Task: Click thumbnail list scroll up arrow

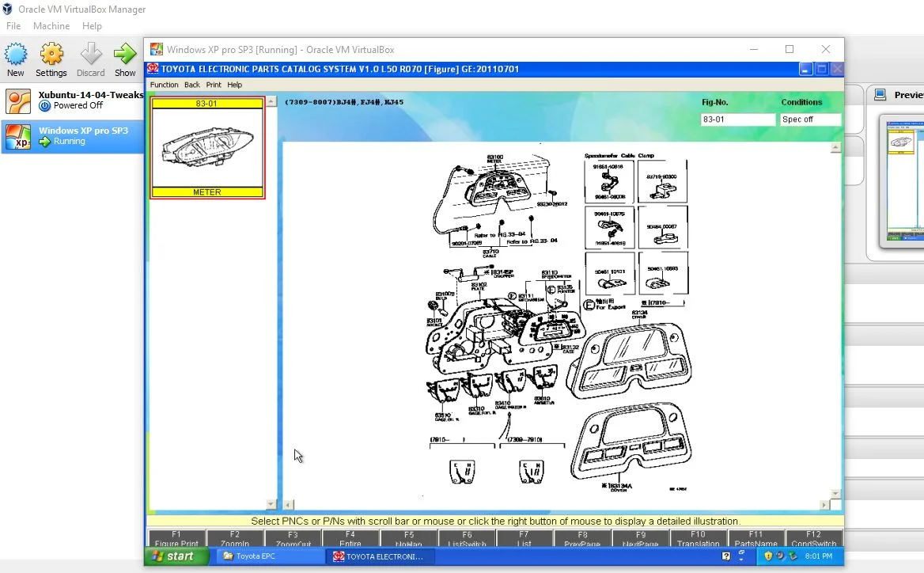Action: pos(271,101)
